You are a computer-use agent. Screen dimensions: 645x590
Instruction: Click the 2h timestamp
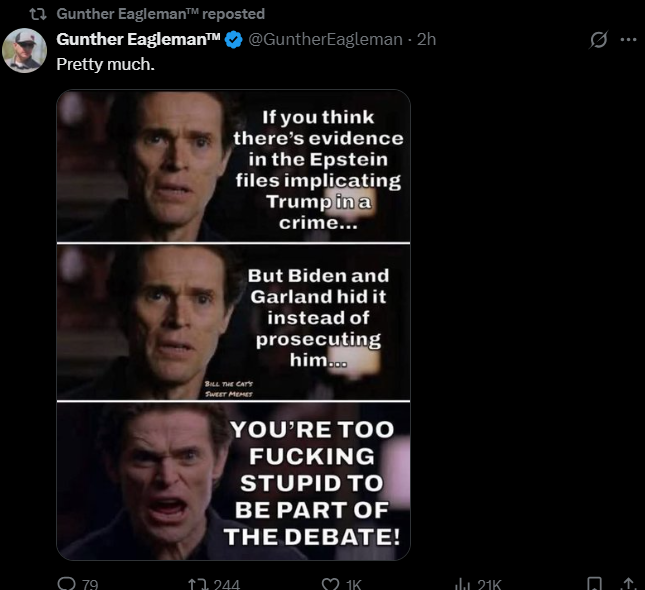point(427,40)
